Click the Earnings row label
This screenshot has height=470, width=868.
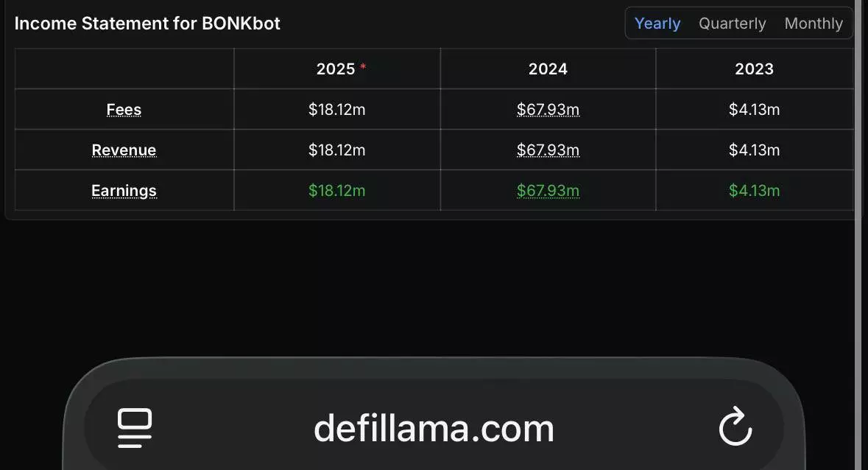tap(124, 191)
